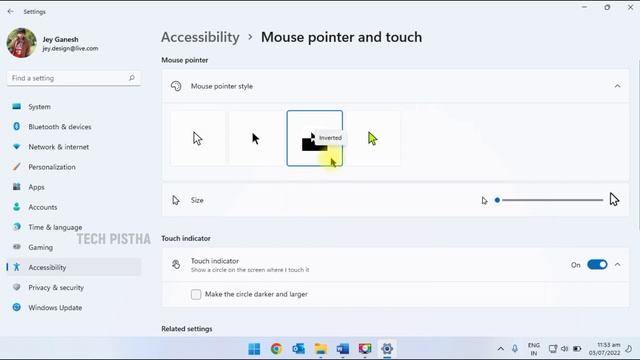
Task: Open the account name Jey Ganesh
Action: [x=60, y=39]
